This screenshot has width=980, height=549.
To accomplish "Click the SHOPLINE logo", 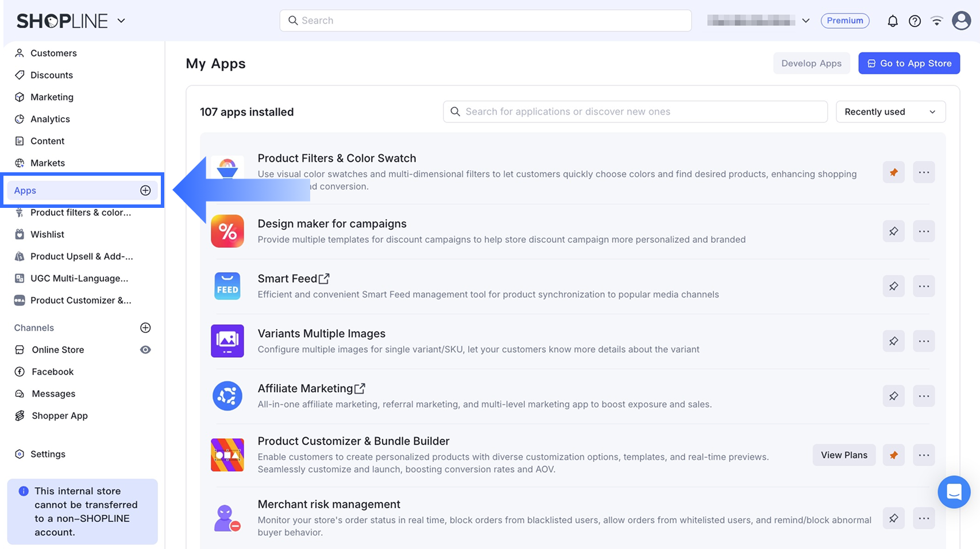I will point(62,21).
